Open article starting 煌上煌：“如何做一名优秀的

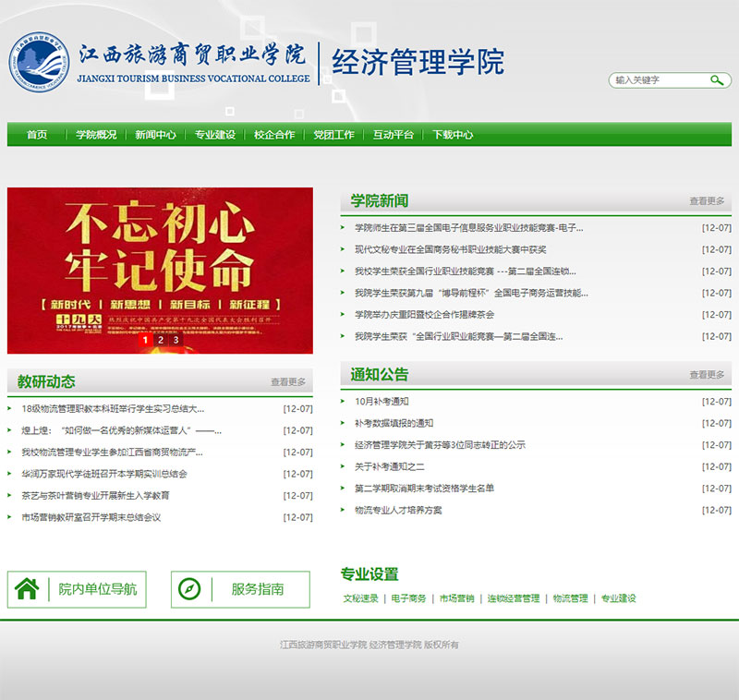coord(121,430)
